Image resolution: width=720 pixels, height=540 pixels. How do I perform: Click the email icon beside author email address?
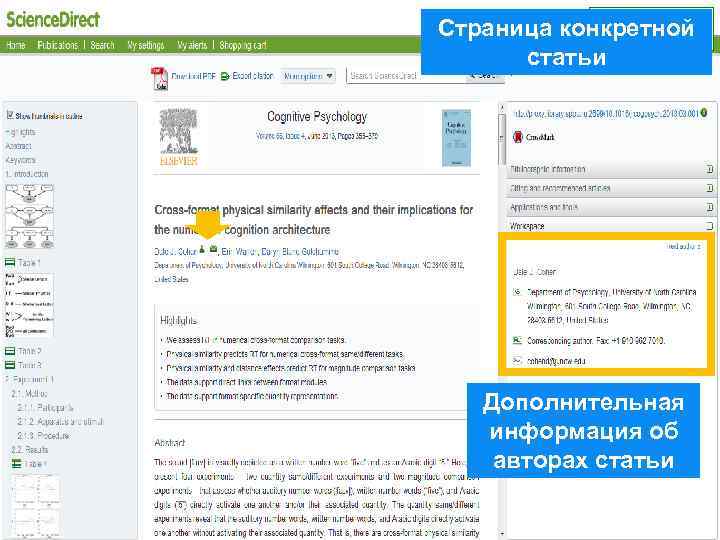(x=517, y=360)
